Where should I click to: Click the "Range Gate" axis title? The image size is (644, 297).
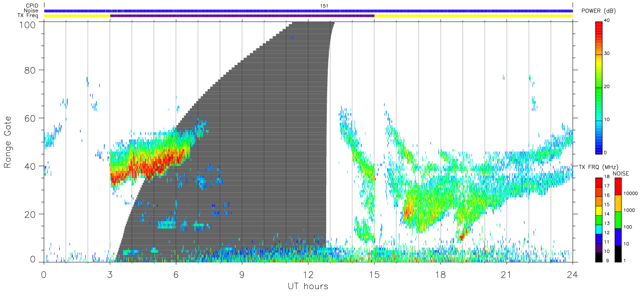click(x=8, y=143)
